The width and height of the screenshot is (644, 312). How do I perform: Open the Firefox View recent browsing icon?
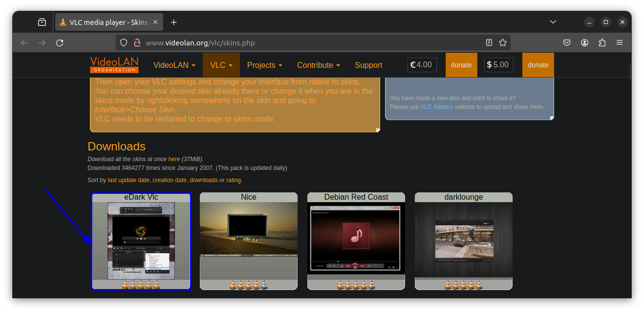(x=42, y=22)
